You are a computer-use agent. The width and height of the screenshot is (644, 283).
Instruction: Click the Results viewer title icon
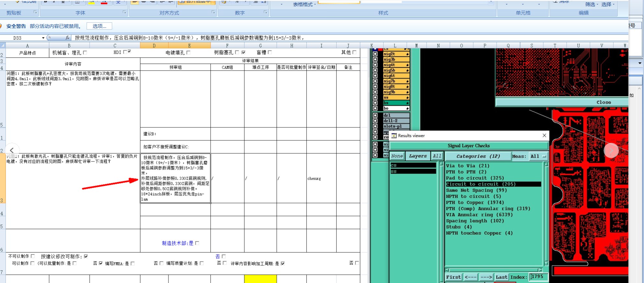tap(394, 136)
